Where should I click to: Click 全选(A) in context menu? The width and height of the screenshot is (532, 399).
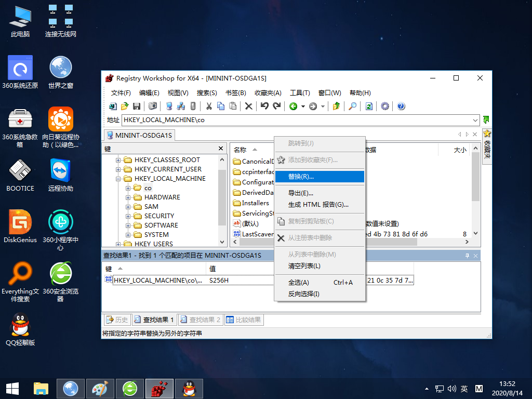click(x=320, y=282)
